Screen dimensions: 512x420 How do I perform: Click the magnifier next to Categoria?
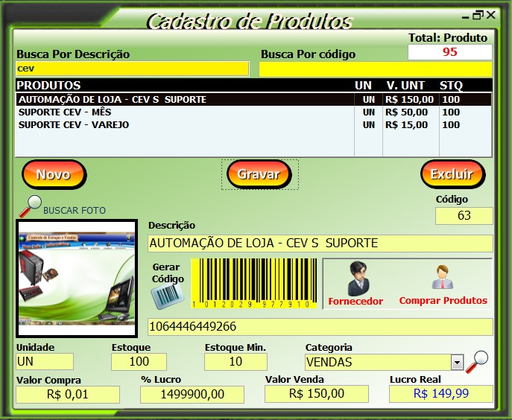477,362
